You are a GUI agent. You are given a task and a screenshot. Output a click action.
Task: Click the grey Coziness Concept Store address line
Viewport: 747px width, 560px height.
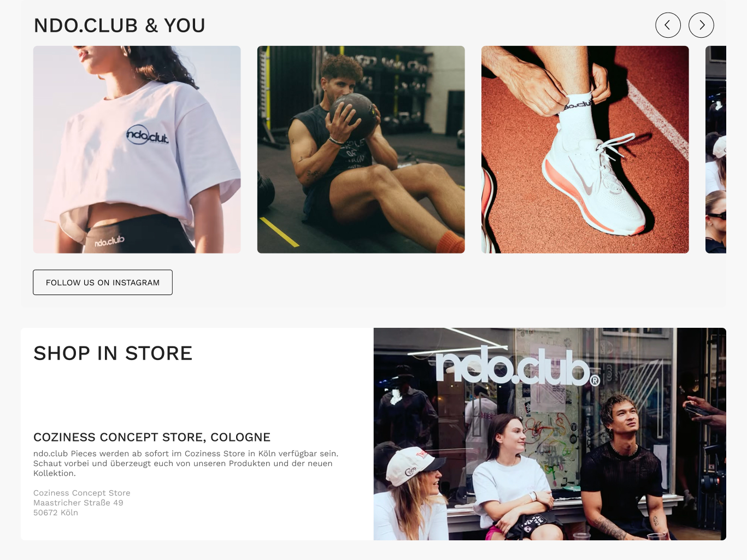click(82, 493)
